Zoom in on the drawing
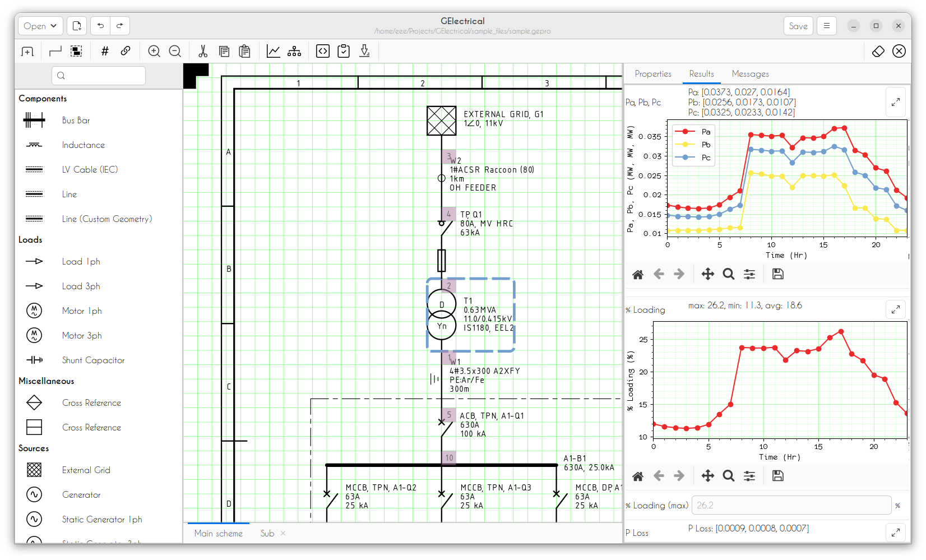The height and width of the screenshot is (560, 926). click(154, 52)
